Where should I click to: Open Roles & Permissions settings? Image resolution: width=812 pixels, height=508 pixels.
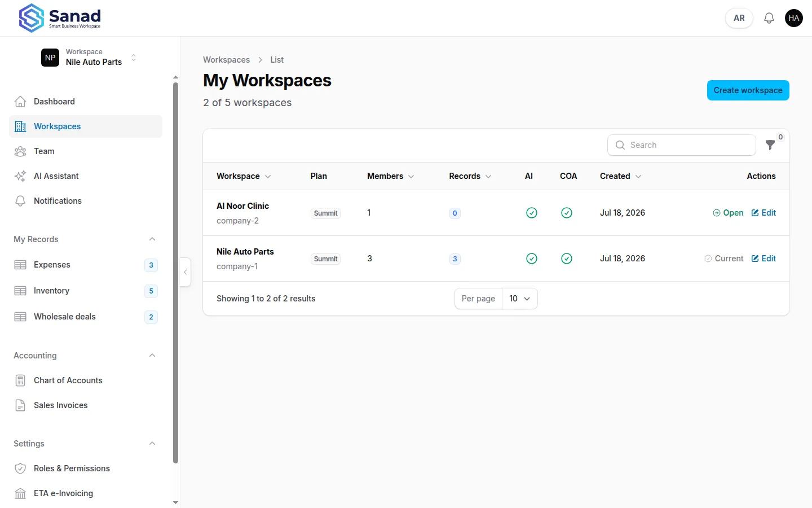point(86,468)
